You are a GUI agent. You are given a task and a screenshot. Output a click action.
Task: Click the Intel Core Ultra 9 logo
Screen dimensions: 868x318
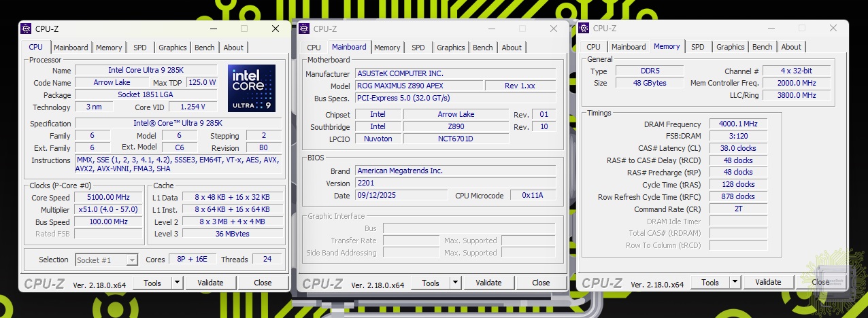[251, 88]
